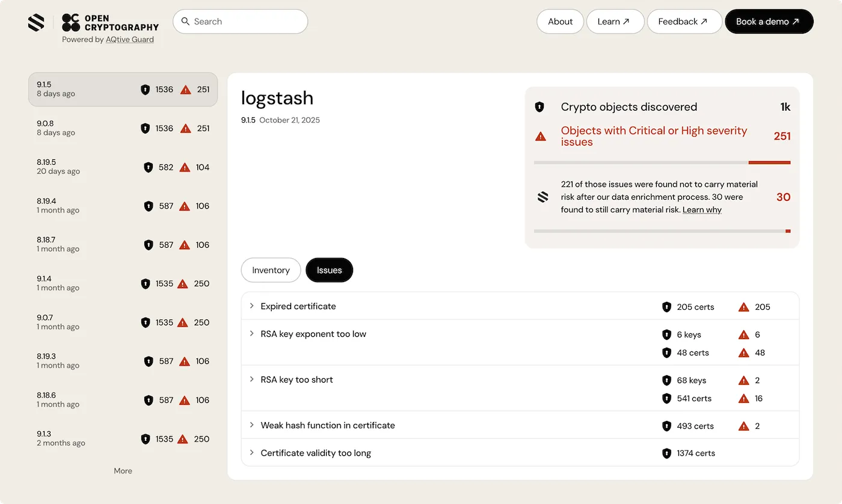Focus the Search input field
The image size is (842, 504).
coord(241,22)
